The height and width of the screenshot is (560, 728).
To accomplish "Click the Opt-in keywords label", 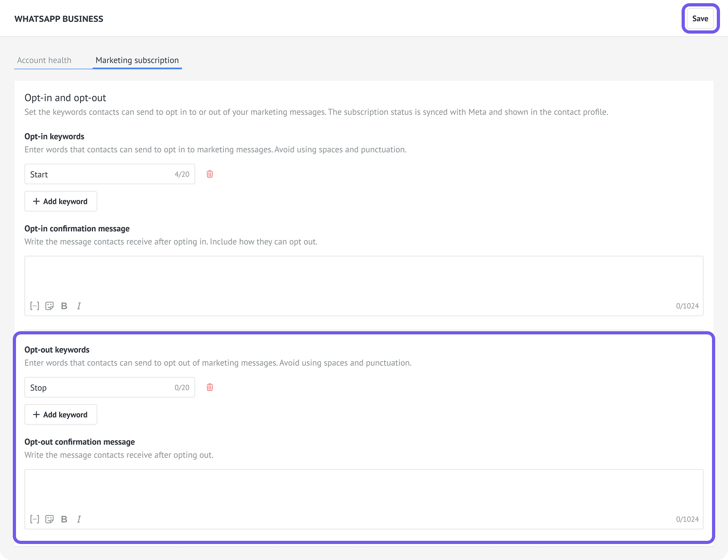I will (x=54, y=136).
